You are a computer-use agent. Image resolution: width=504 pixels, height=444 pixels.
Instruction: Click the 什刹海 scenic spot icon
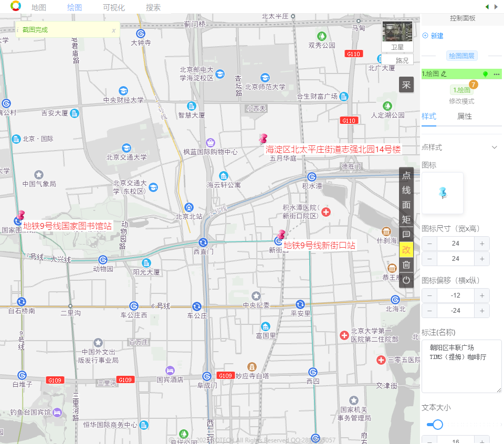(386, 231)
